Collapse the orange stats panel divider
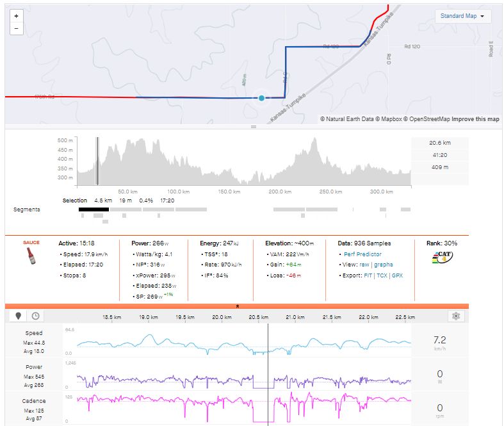Image resolution: width=504 pixels, height=426 pixels. coord(238,307)
